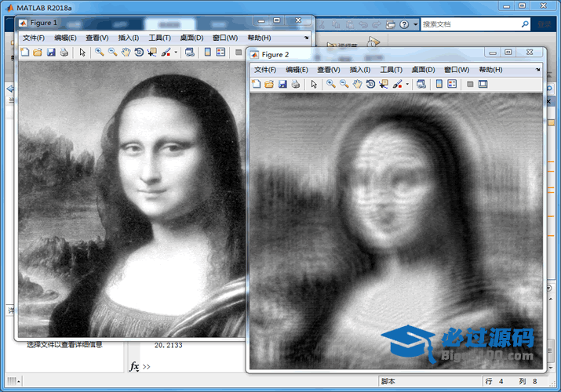
Task: Click Link Plot icon in Figure 1
Action: 190,53
